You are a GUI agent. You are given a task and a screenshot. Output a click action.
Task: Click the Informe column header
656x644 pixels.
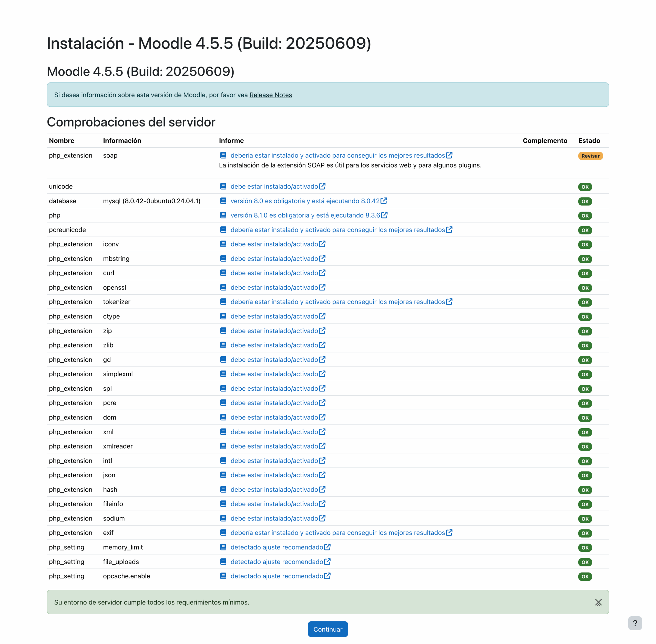(x=231, y=141)
